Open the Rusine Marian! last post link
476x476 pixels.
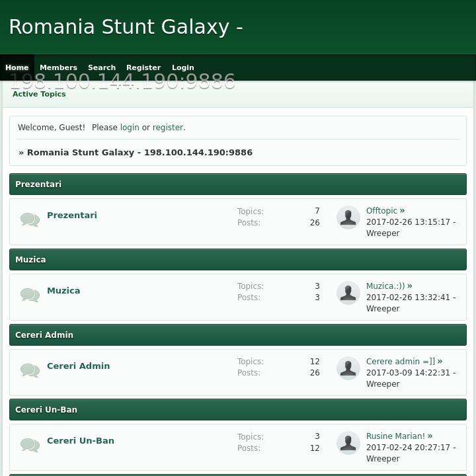pyautogui.click(x=395, y=436)
